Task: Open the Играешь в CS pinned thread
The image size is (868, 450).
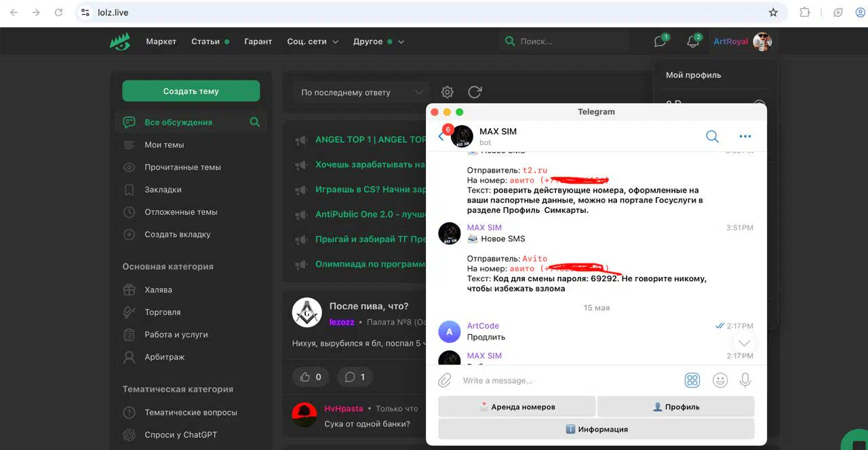Action: 370,190
